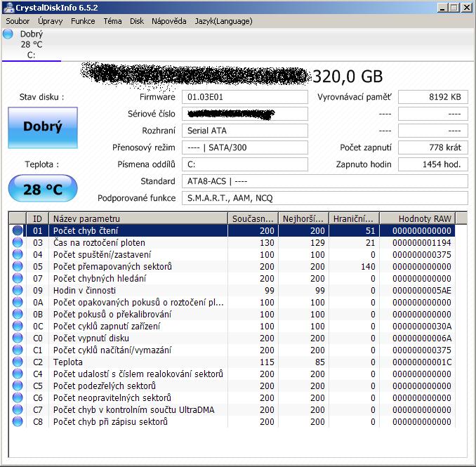This screenshot has width=476, height=467.
Task: Click the Firmware field 01.03E01
Action: click(245, 97)
